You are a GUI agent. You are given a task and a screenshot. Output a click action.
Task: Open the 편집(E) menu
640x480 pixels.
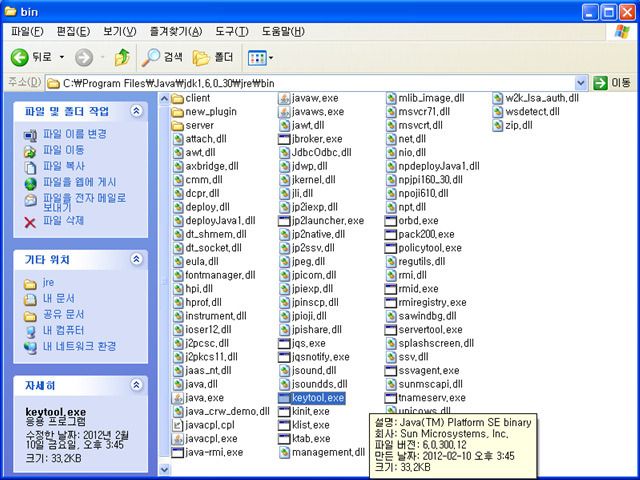click(x=73, y=31)
